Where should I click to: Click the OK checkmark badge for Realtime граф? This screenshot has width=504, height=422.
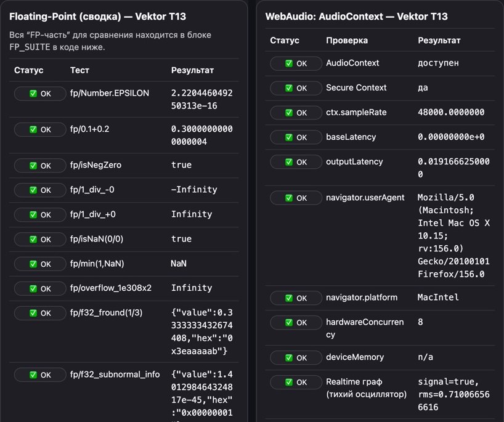(x=296, y=382)
